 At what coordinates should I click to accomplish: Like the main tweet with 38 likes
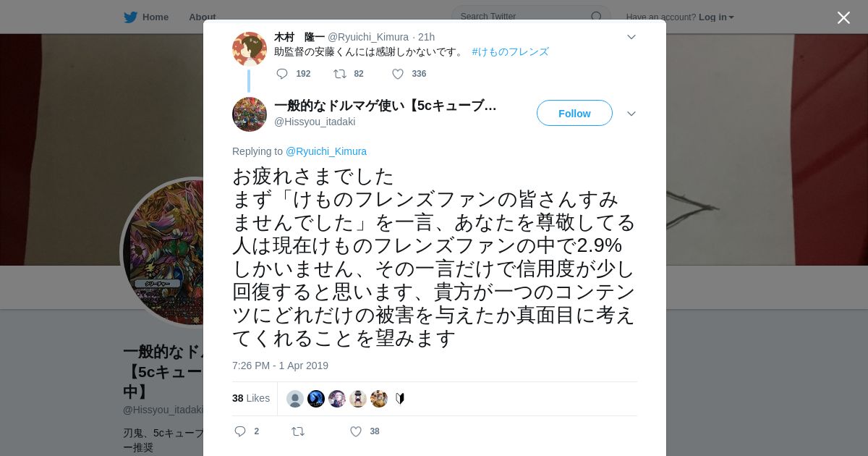pos(356,431)
